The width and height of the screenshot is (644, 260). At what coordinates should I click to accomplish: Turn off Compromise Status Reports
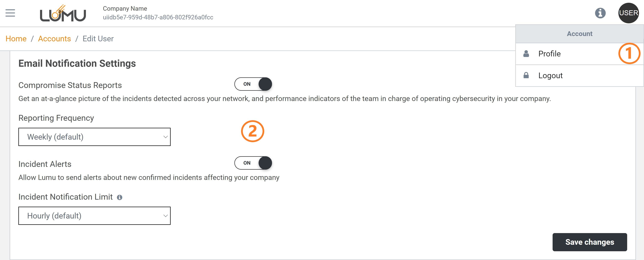pos(253,84)
